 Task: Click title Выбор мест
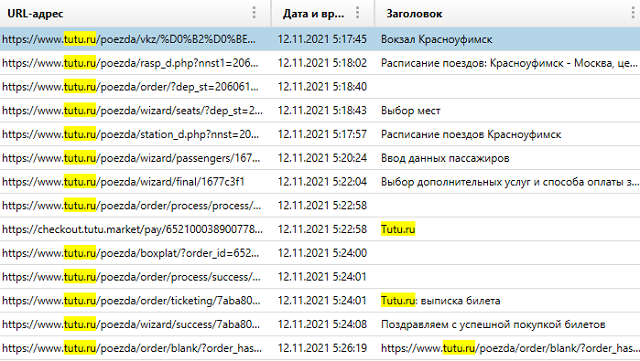pos(411,110)
